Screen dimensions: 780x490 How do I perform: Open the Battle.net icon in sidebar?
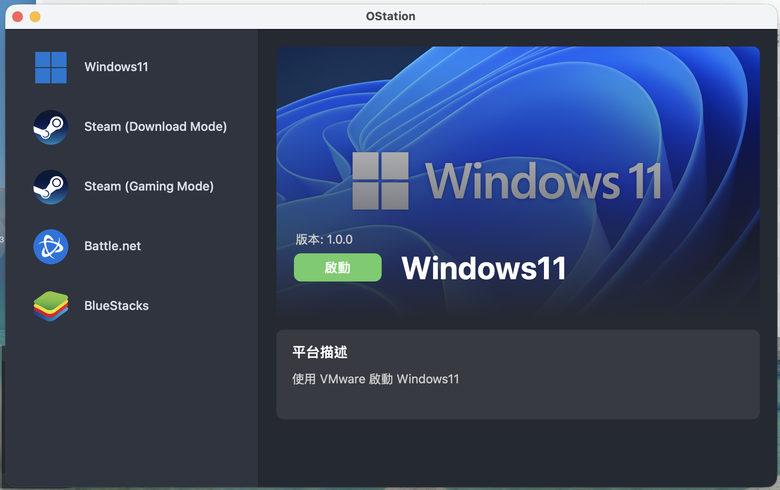point(51,247)
